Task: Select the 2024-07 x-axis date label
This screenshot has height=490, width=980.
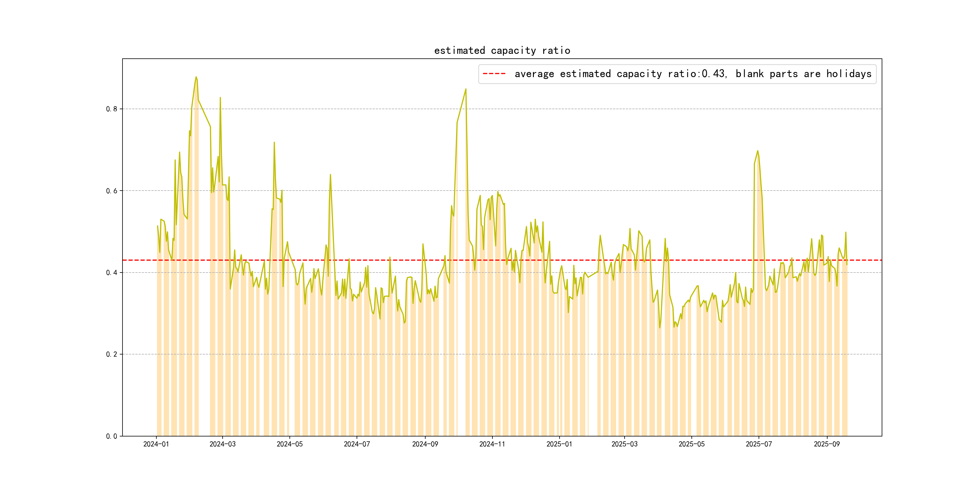Action: pyautogui.click(x=357, y=444)
